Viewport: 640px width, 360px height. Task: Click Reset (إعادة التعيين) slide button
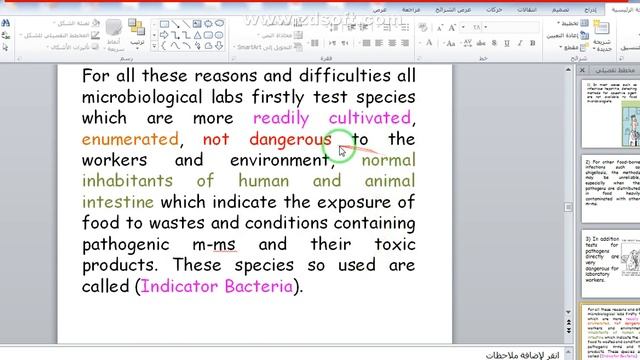point(568,36)
